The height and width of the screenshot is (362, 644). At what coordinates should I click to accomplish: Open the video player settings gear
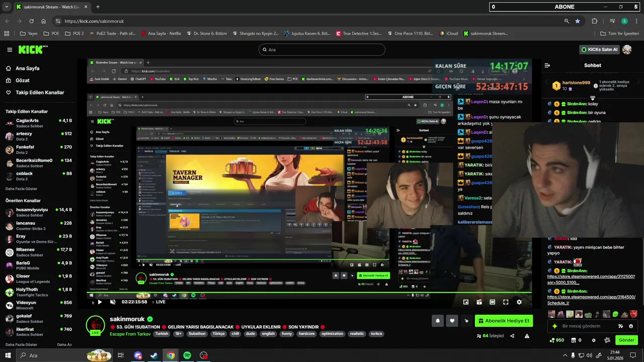click(519, 302)
